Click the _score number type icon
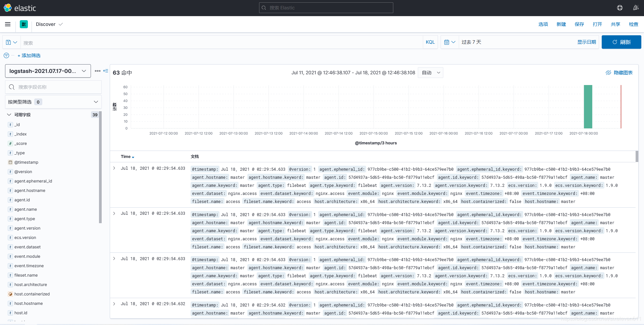The image size is (644, 325). pos(10,144)
